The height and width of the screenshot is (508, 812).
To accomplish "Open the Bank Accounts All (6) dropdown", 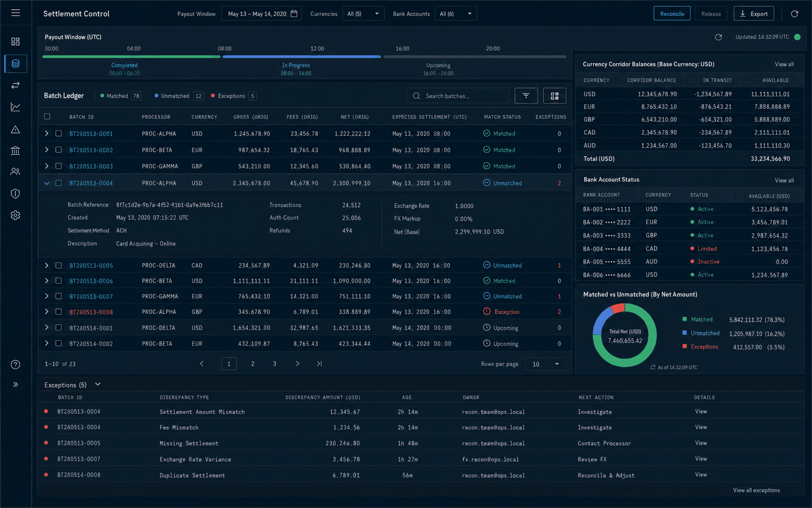I will [x=456, y=14].
